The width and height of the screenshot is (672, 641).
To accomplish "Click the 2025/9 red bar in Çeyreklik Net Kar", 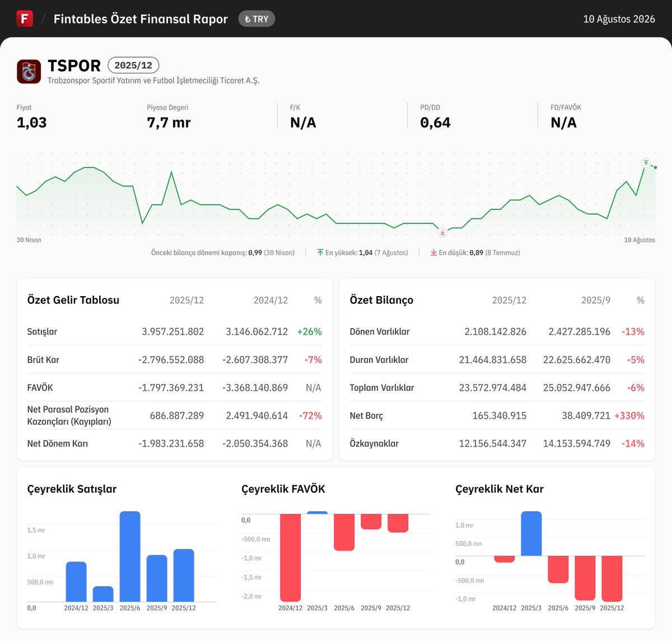I will tap(585, 578).
